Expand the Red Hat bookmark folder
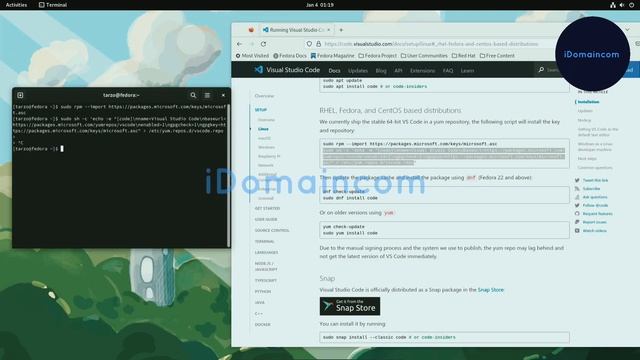 click(464, 56)
